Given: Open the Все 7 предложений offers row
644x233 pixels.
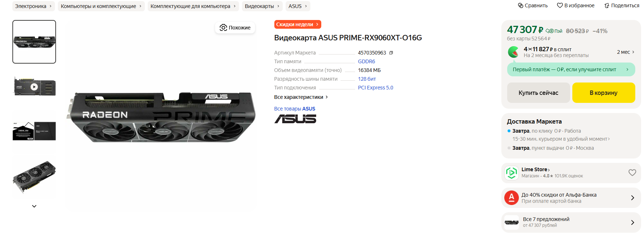Looking at the screenshot, I should coord(571,222).
